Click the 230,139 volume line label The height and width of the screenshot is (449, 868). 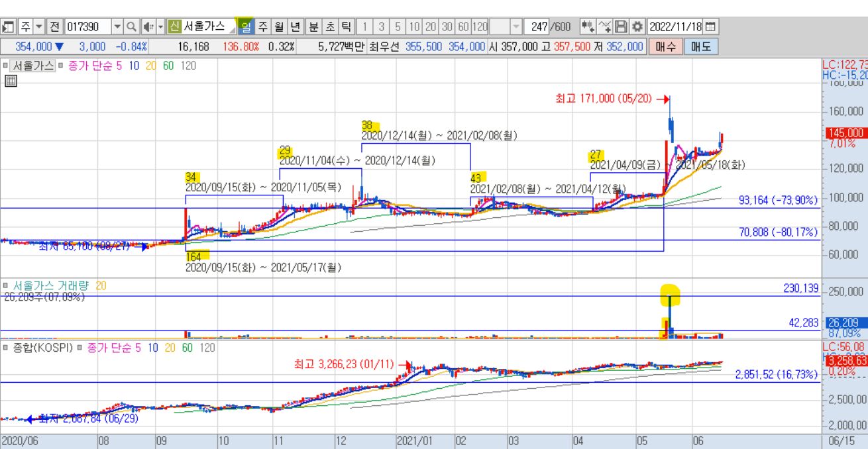pos(800,289)
